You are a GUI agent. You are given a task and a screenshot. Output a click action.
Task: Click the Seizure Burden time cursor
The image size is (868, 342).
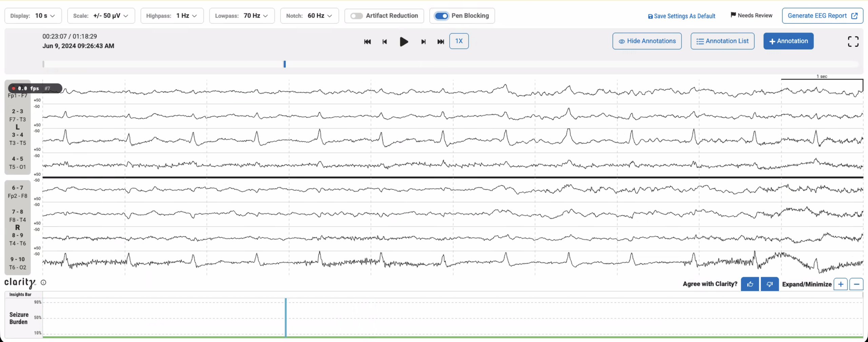pyautogui.click(x=285, y=318)
